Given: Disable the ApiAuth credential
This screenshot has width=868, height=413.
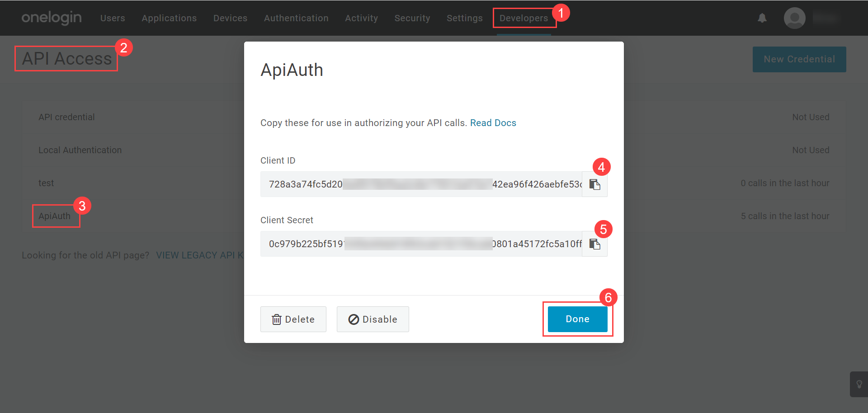Looking at the screenshot, I should tap(373, 319).
